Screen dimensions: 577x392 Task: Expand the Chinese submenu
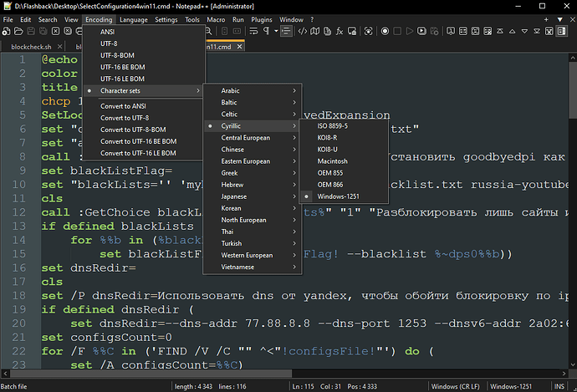[x=253, y=150]
